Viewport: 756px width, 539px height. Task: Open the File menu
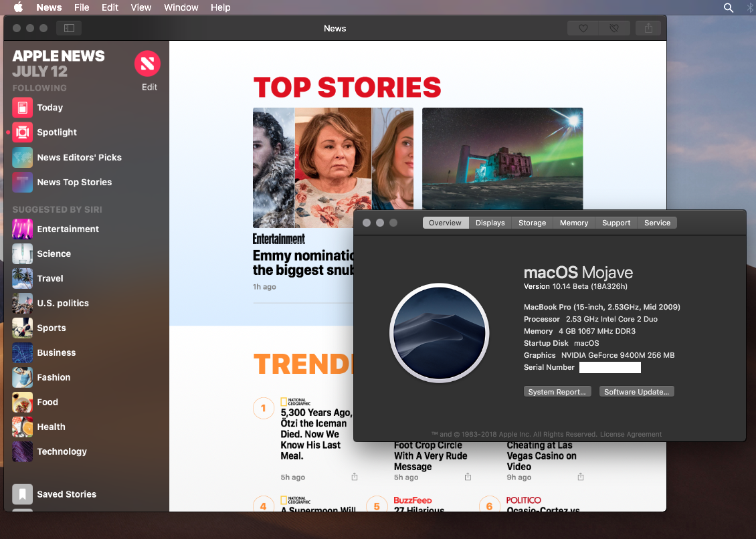(82, 7)
